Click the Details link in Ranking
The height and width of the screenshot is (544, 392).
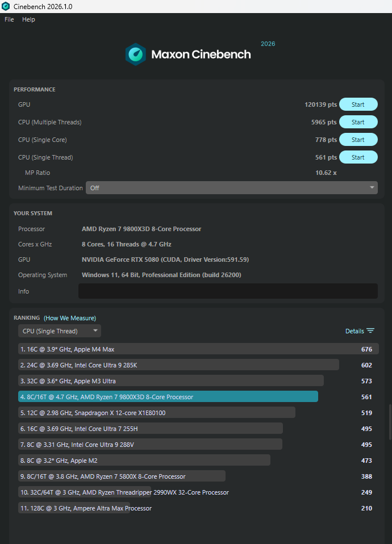click(355, 331)
